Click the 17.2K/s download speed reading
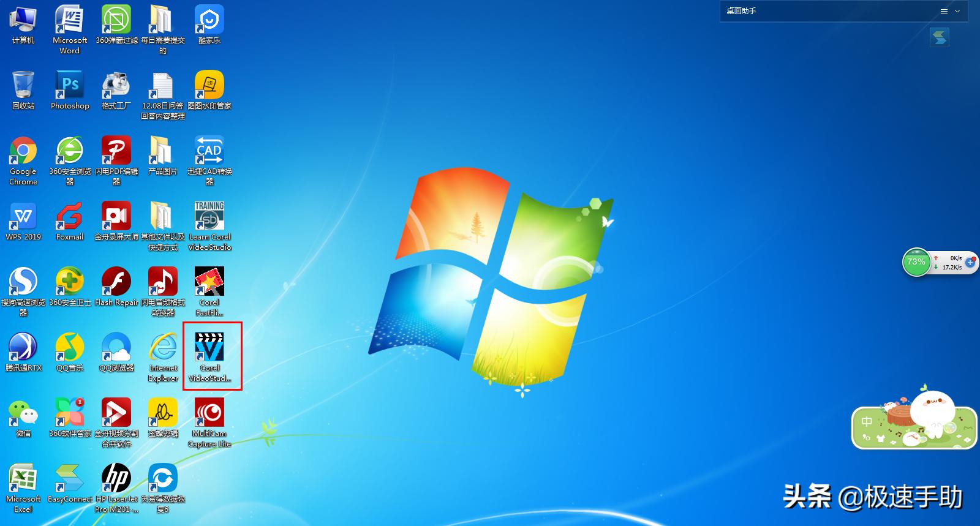Image resolution: width=980 pixels, height=526 pixels. pyautogui.click(x=952, y=268)
